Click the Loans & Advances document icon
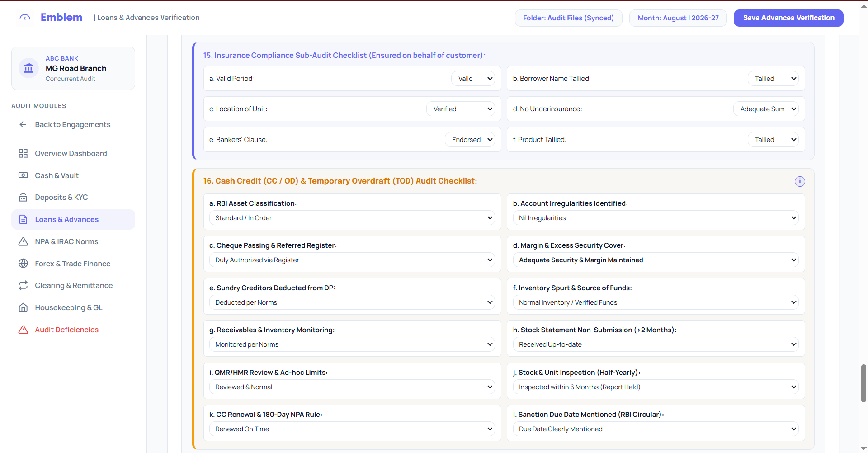Viewport: 868px width, 453px height. point(23,219)
